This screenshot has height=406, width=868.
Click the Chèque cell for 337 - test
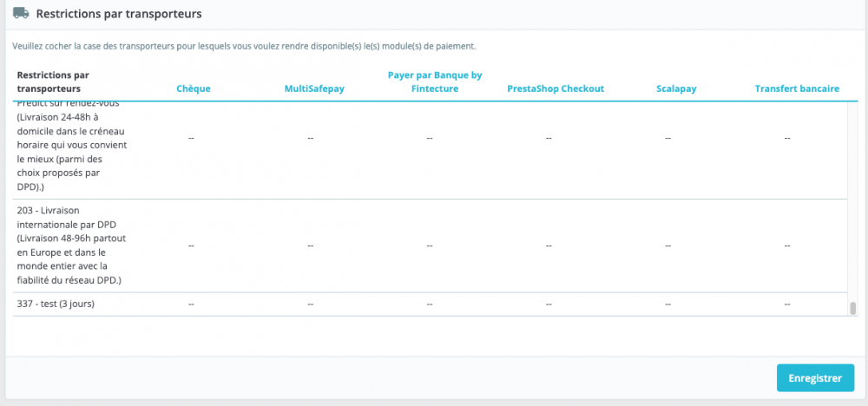191,304
